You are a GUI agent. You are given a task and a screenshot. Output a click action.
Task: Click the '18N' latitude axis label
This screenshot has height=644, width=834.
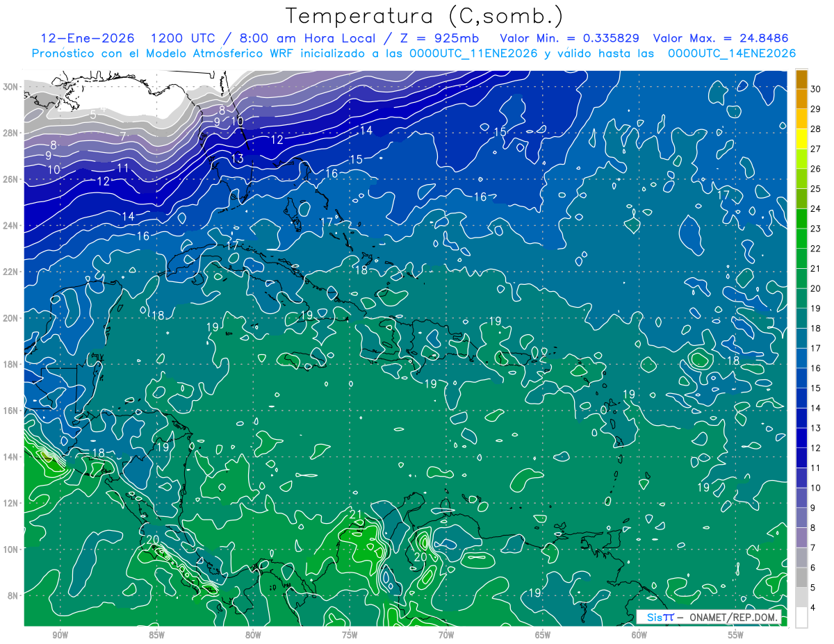[10, 364]
